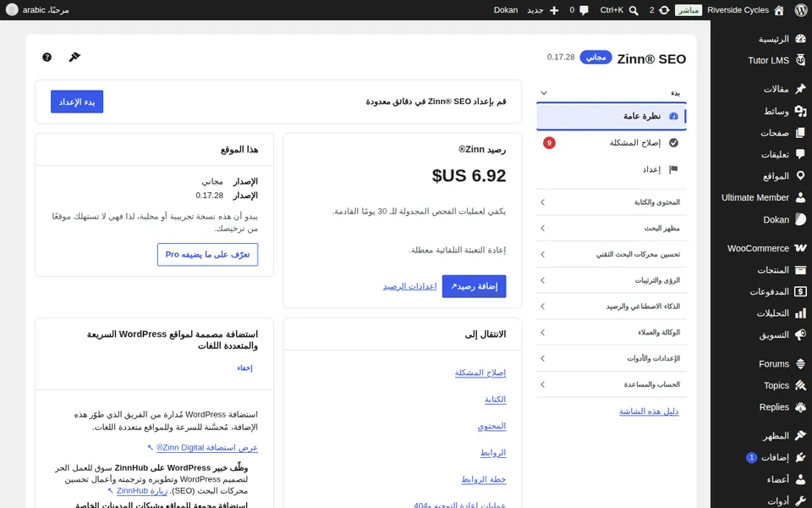Image resolution: width=812 pixels, height=508 pixels.
Task: Click the Forums sidebar icon
Action: coord(801,364)
